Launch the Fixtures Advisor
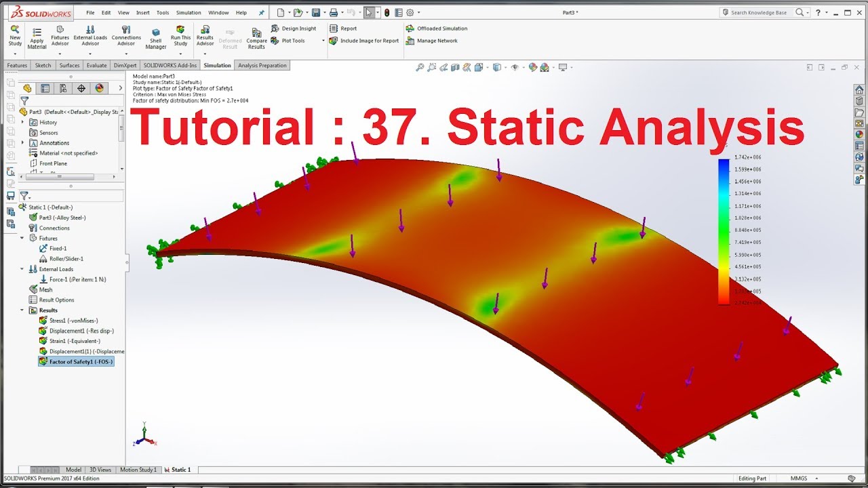This screenshot has height=488, width=868. [60, 36]
